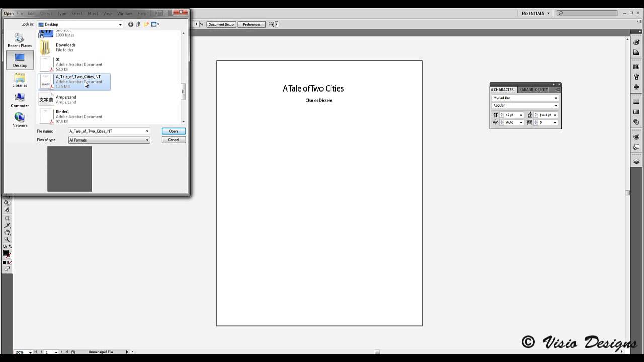The height and width of the screenshot is (362, 644).
Task: Expand the Regular font style dropdown
Action: 556,106
